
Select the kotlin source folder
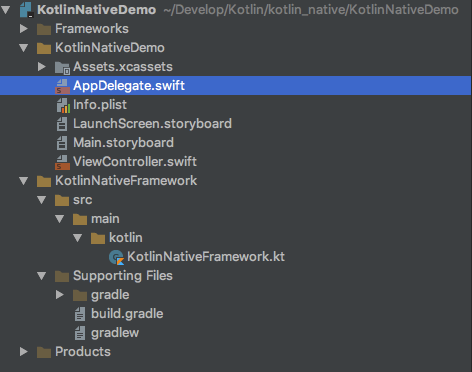(126, 238)
